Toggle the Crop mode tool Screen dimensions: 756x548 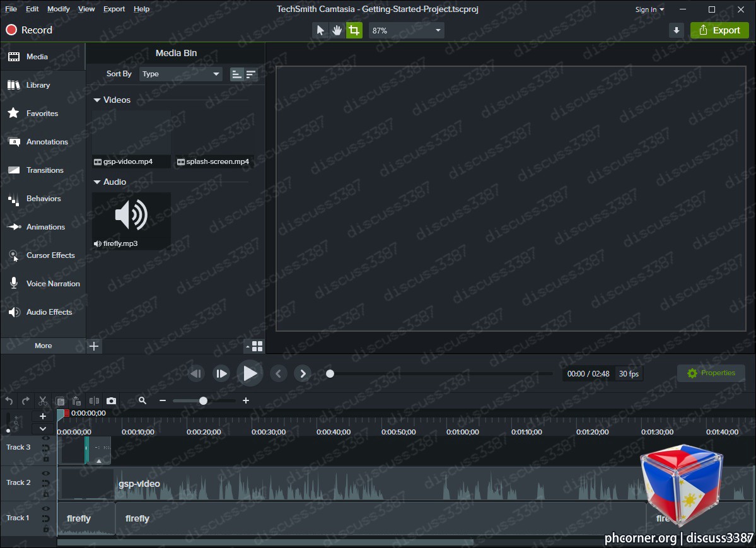pyautogui.click(x=354, y=30)
